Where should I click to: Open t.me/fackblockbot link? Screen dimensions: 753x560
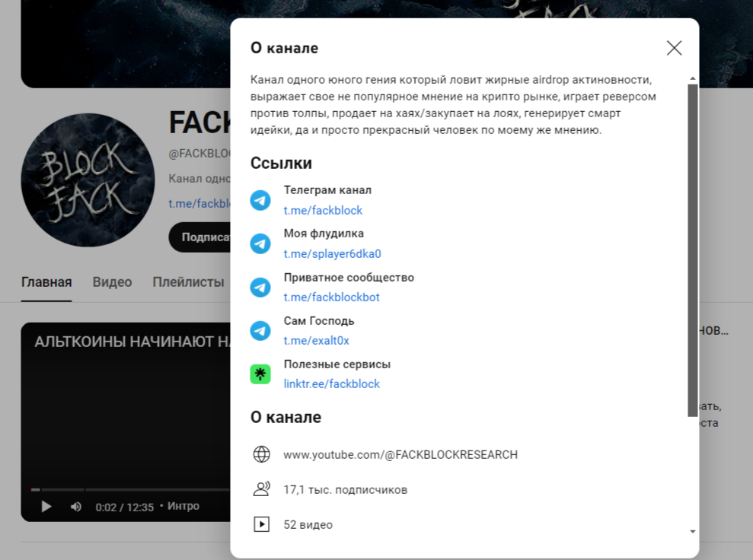(x=331, y=297)
